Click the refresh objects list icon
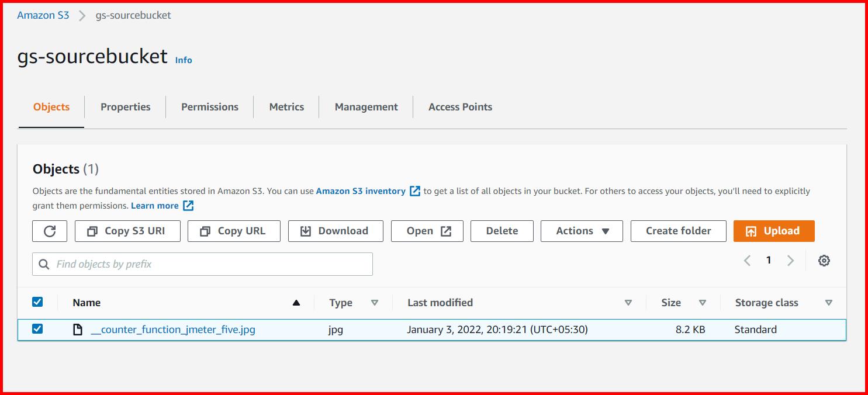This screenshot has width=868, height=395. (50, 231)
